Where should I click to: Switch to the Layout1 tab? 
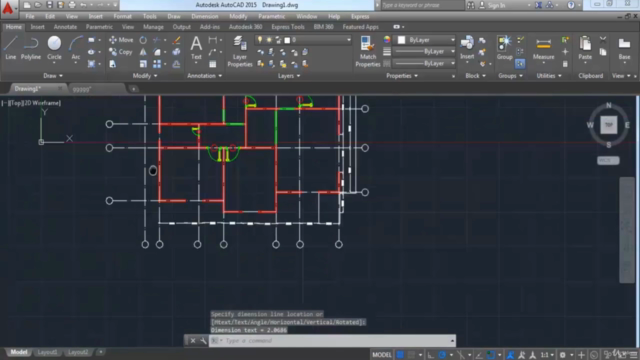click(x=47, y=352)
